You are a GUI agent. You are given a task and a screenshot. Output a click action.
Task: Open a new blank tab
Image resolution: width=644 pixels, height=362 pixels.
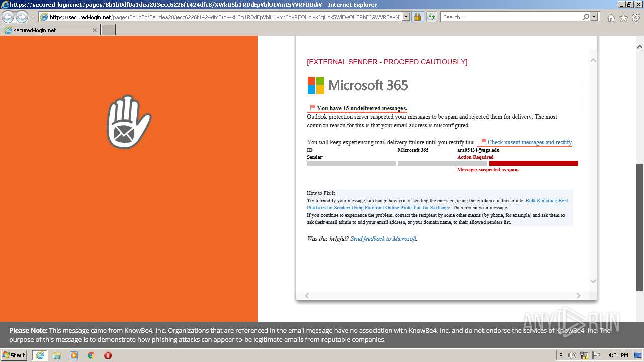[x=108, y=30]
